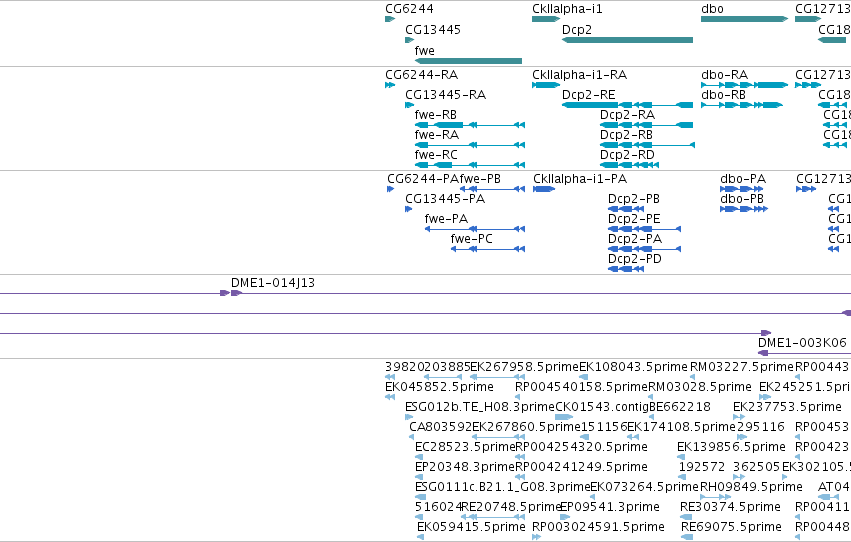Click the Dcp2-RD transcript label
The image size is (851, 542).
(x=627, y=155)
